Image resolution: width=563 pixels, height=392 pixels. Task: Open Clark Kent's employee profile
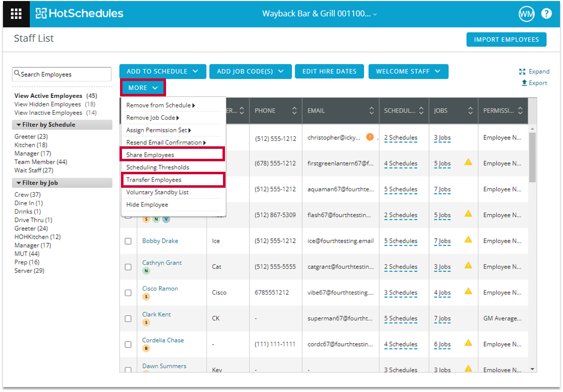tap(156, 314)
